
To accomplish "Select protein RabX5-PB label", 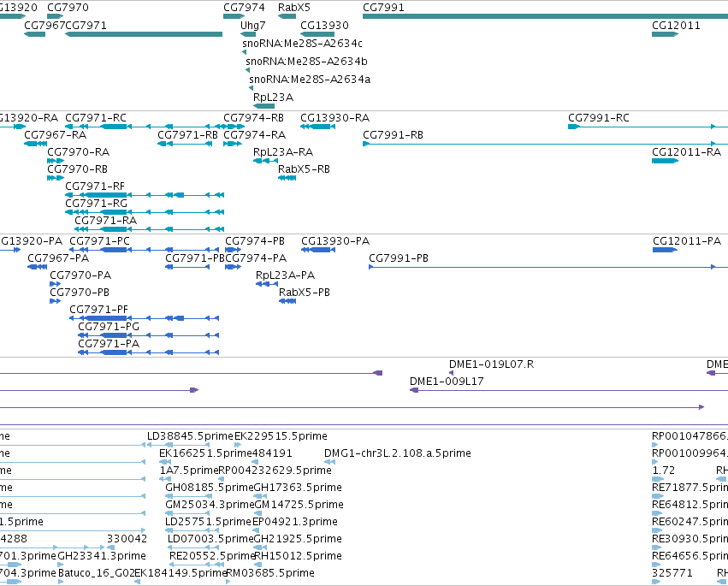I will point(305,293).
